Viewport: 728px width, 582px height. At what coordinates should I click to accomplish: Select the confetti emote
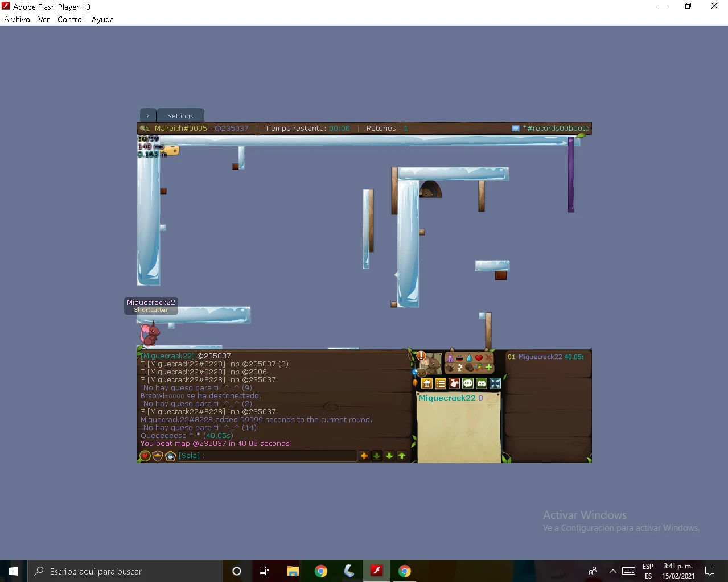point(479,368)
